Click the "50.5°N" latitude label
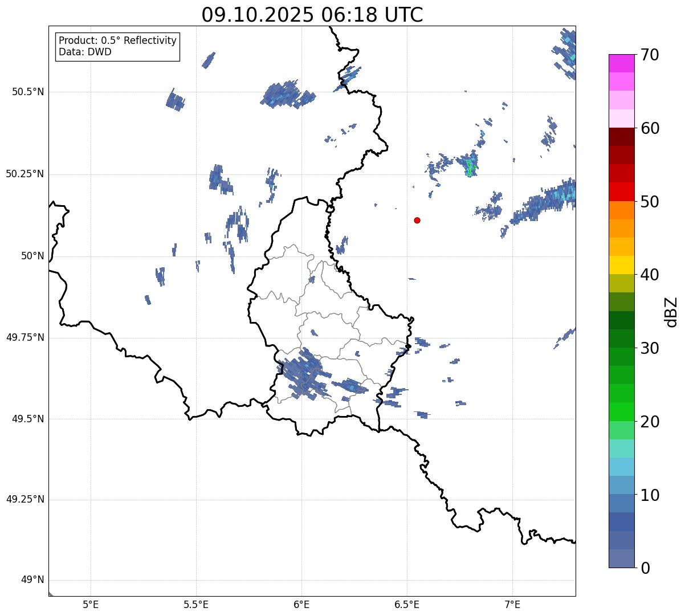This screenshot has height=616, width=685. click(x=28, y=92)
